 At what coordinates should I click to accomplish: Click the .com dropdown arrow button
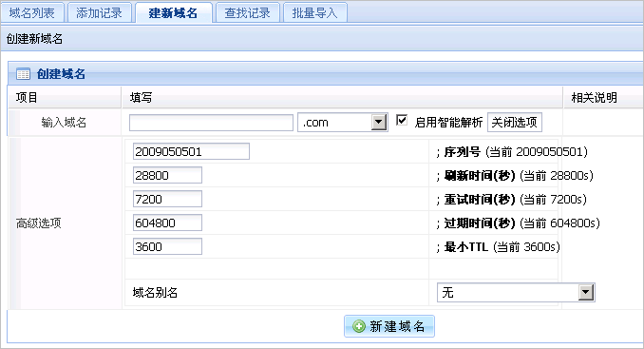click(379, 122)
